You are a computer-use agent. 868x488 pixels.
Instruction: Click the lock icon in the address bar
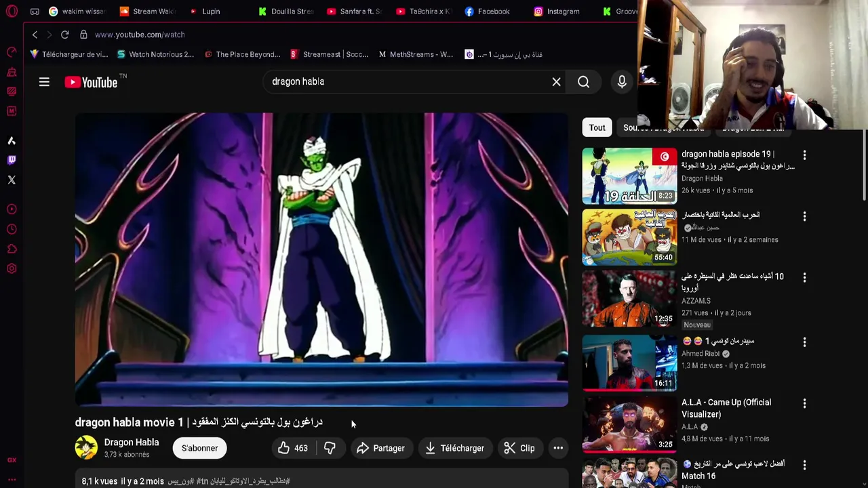click(x=83, y=35)
